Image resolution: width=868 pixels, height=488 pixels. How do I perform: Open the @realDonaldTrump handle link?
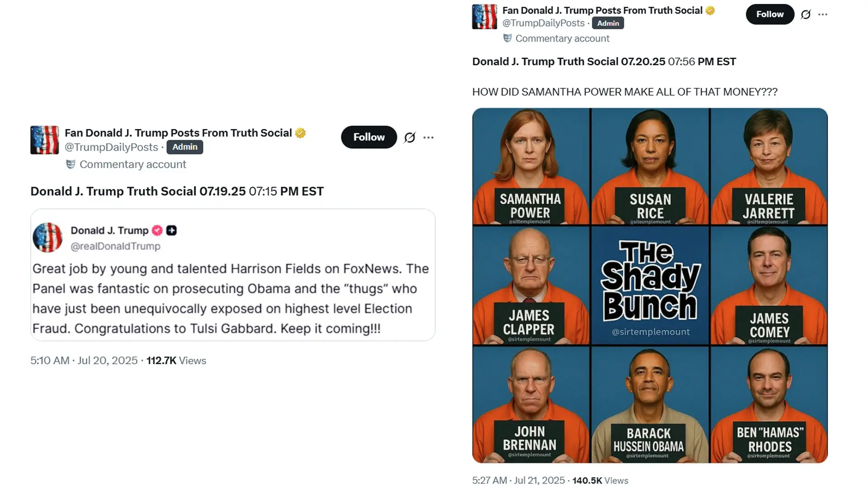pos(116,246)
